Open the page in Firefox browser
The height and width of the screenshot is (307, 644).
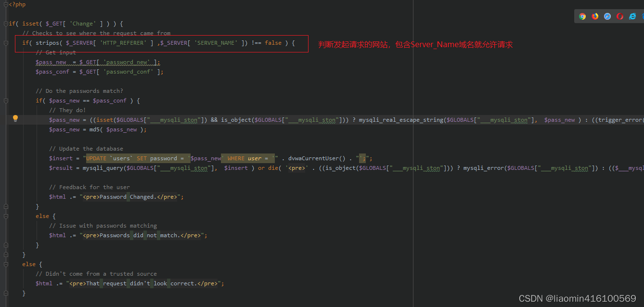click(595, 16)
